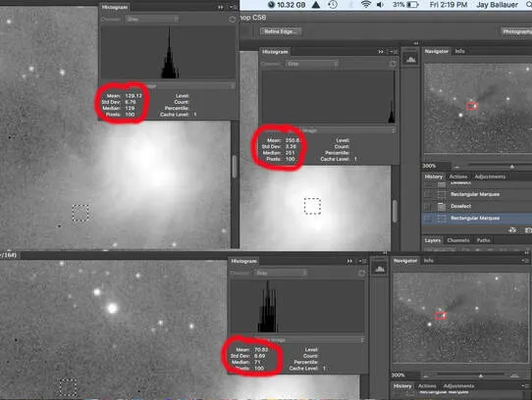Select Histogram tab in Mean 250.8 panel
Screen dimensions: 532x400
(275, 52)
